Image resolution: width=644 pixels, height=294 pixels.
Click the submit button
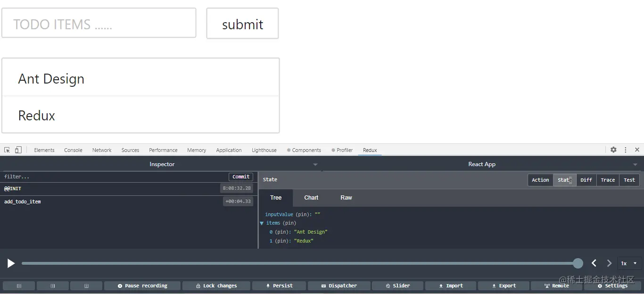click(242, 24)
